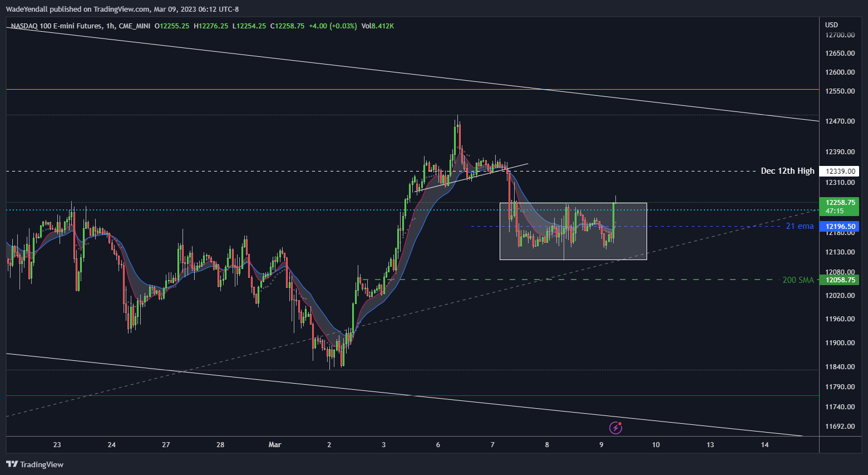Click the blue 12196.50 price tag

[x=840, y=227]
